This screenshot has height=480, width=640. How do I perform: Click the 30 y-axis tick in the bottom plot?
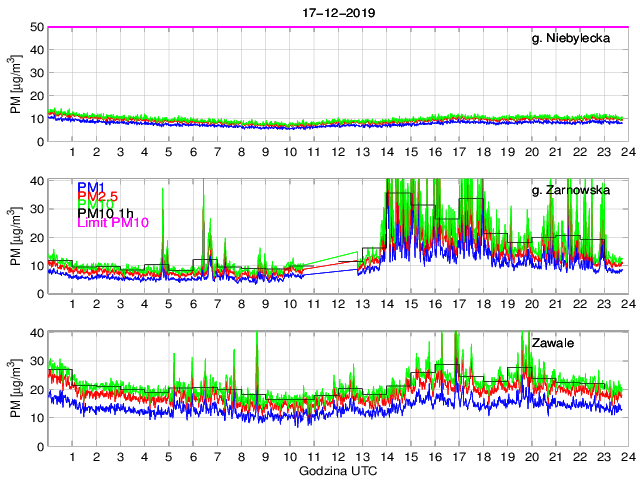point(35,362)
